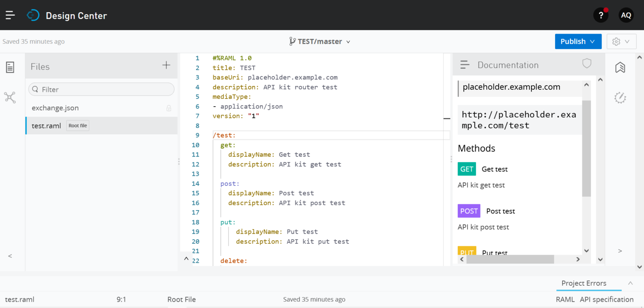
Task: Expand the Project Errors panel chevron
Action: tap(630, 283)
